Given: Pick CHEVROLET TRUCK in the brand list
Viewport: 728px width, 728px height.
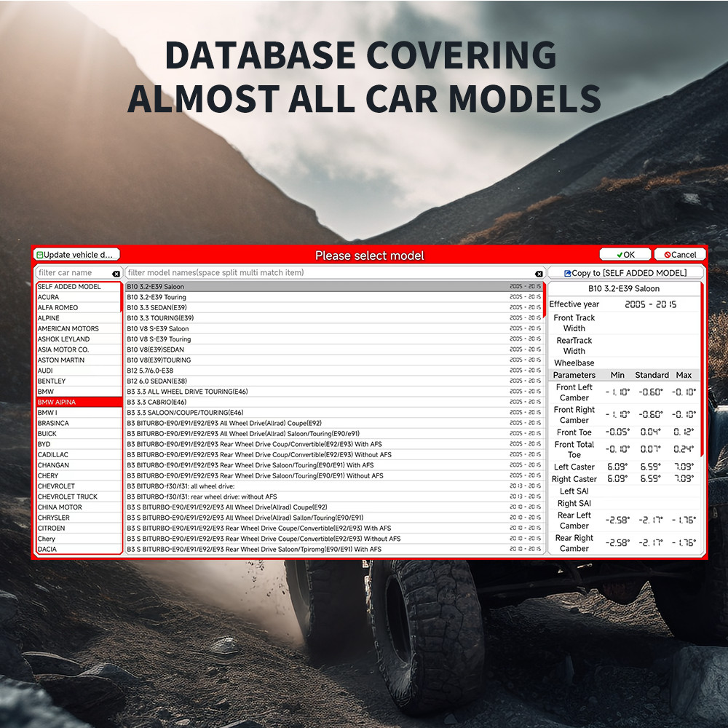Looking at the screenshot, I should 67,496.
